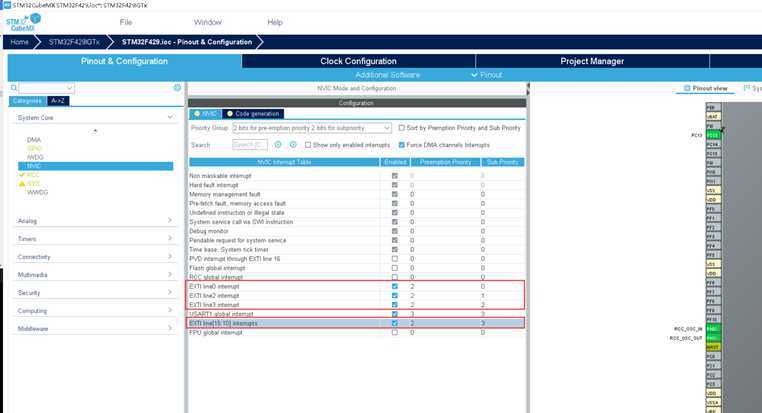762x413 pixels.
Task: Select NVIC in System Core
Action: (x=95, y=166)
